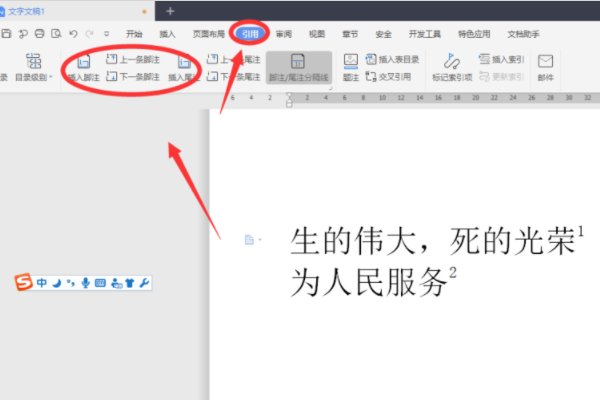Click footnote reference 1 after 光荣
This screenshot has height=400, width=600.
coord(580,231)
